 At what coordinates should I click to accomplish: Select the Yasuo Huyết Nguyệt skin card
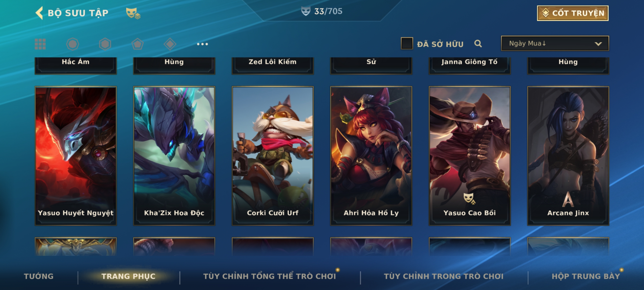click(76, 156)
